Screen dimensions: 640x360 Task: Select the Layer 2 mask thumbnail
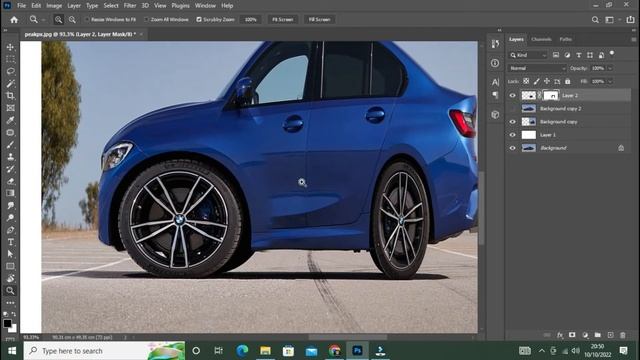(x=551, y=96)
